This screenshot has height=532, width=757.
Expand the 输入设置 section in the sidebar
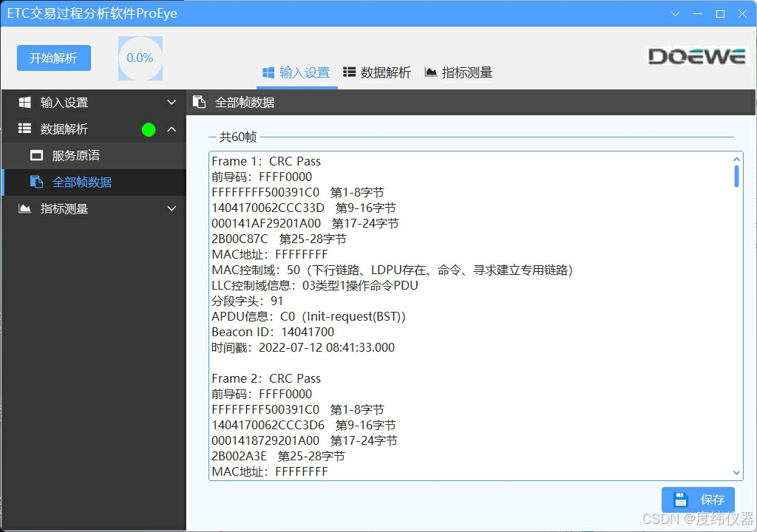coord(172,102)
